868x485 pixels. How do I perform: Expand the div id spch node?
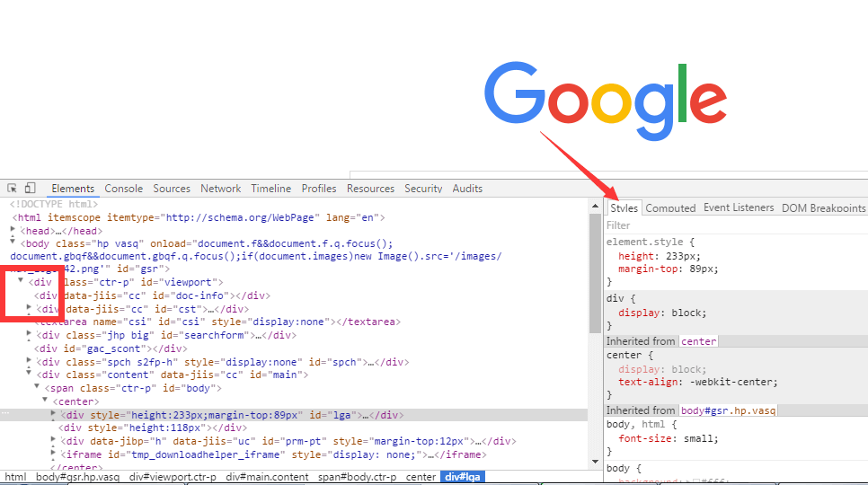pos(30,361)
